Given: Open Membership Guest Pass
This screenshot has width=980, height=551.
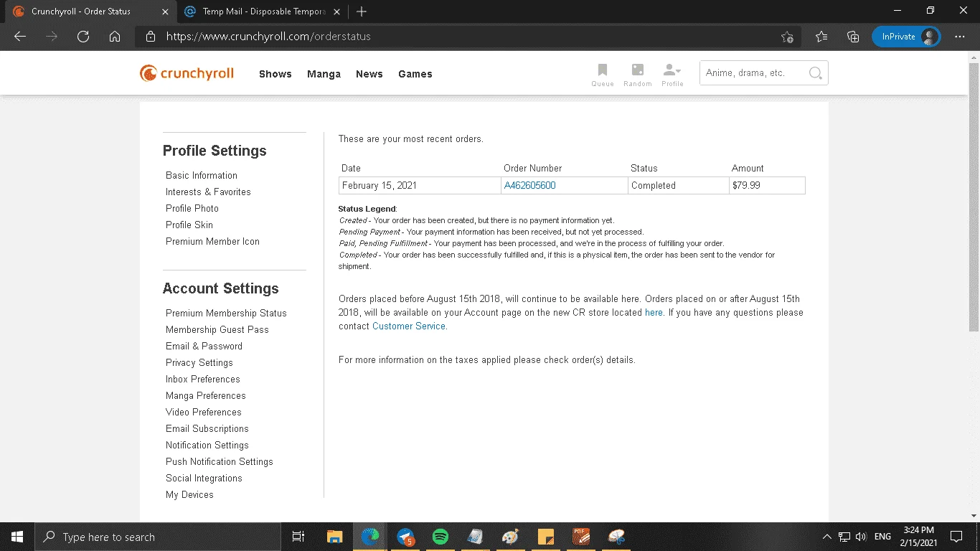Looking at the screenshot, I should pyautogui.click(x=217, y=329).
